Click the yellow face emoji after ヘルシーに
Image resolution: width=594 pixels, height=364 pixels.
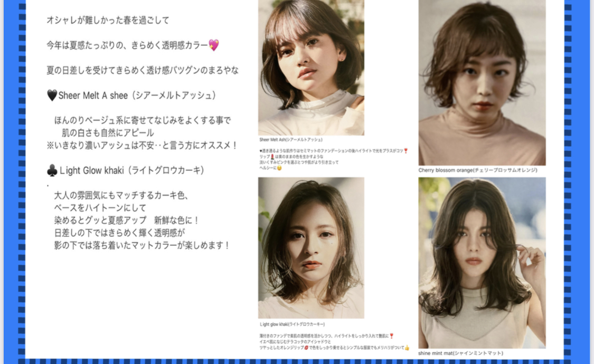[279, 168]
